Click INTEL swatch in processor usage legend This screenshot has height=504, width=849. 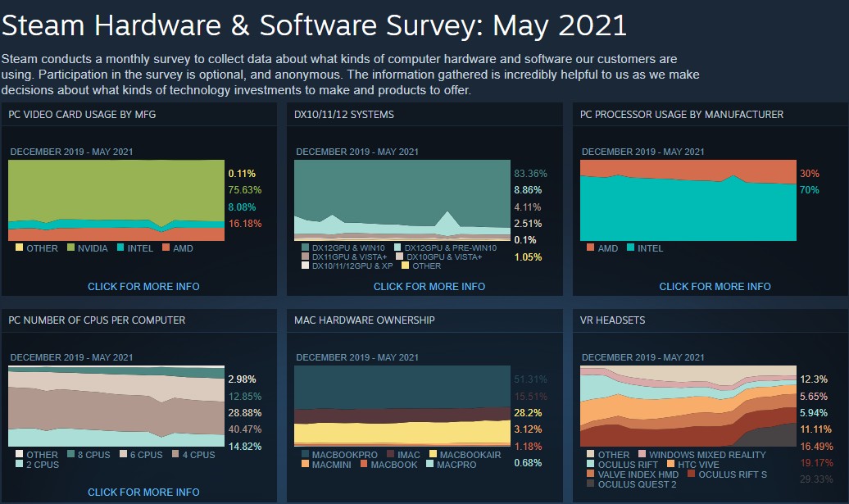click(x=631, y=247)
